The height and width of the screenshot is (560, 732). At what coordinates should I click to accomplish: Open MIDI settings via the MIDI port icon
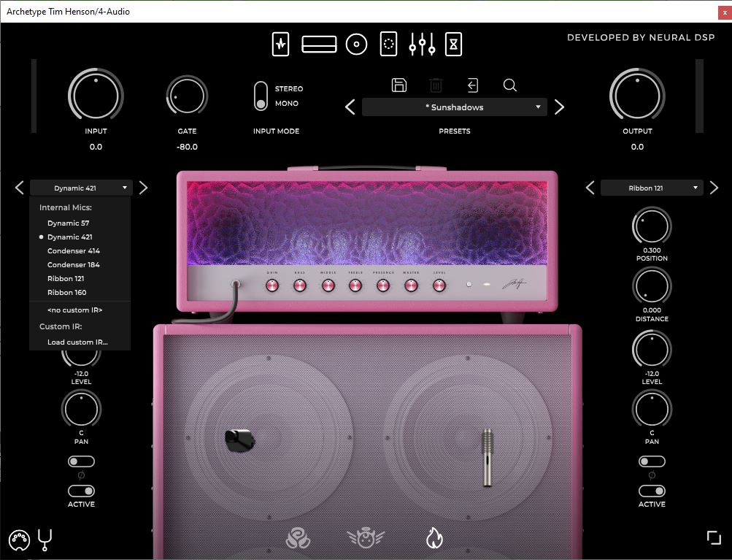pos(19,541)
